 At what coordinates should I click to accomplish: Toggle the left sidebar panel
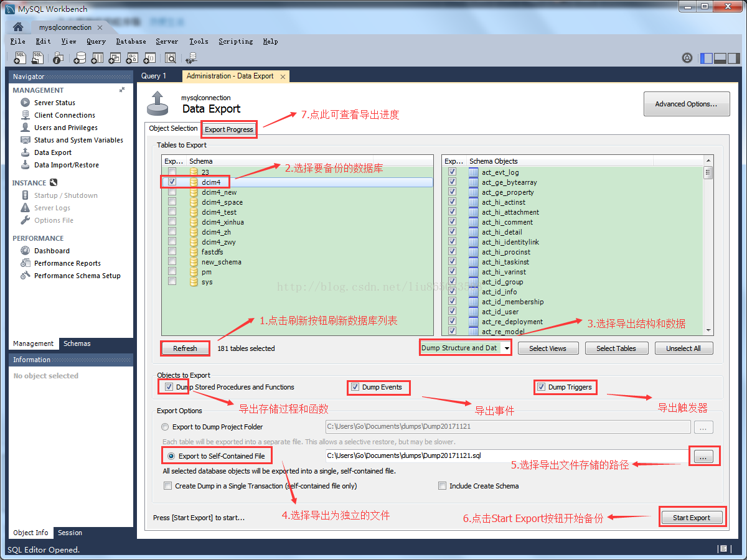pyautogui.click(x=707, y=58)
